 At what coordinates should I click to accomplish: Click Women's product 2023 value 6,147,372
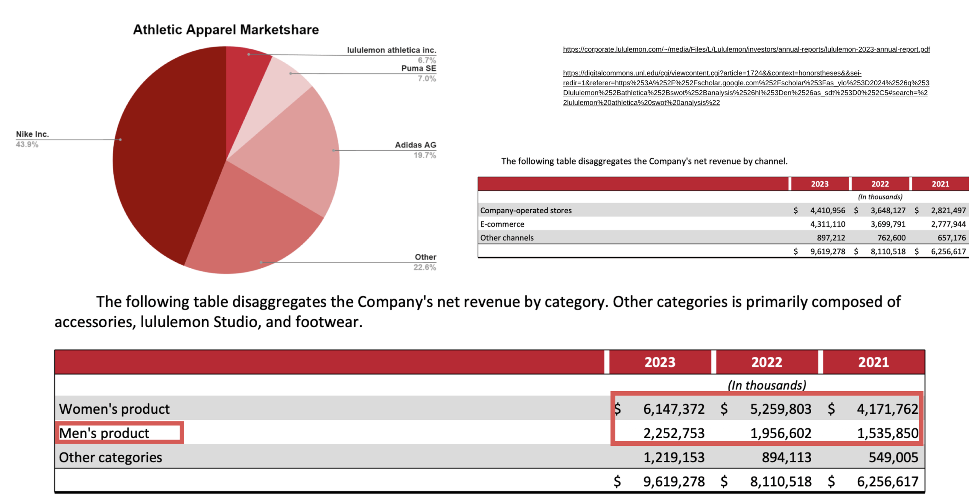[x=673, y=409]
